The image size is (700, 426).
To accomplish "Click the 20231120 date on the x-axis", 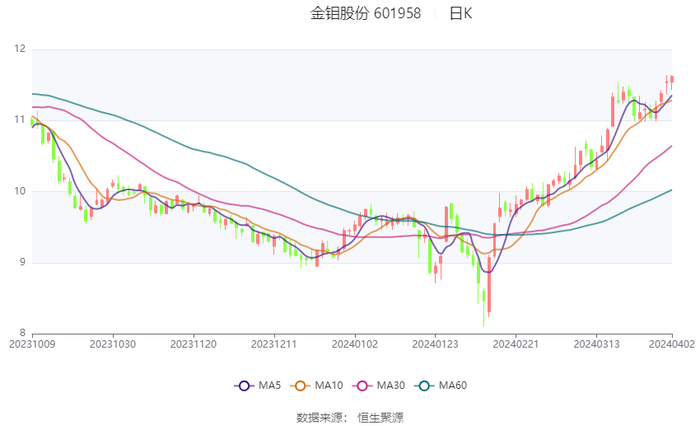I will pos(193,343).
